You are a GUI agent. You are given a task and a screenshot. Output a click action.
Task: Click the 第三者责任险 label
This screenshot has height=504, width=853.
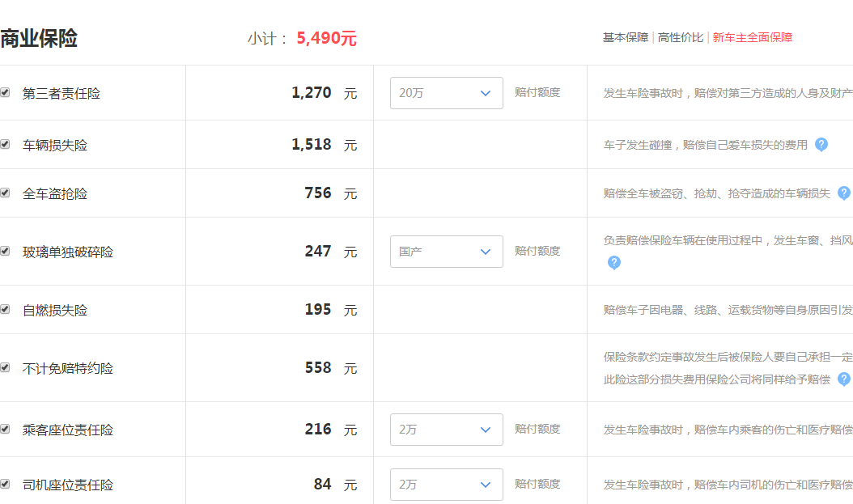[x=61, y=94]
